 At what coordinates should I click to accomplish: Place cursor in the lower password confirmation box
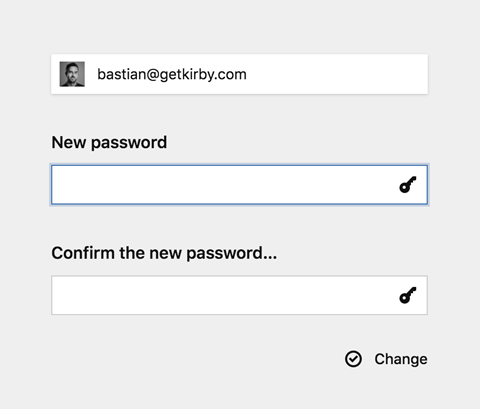click(239, 295)
